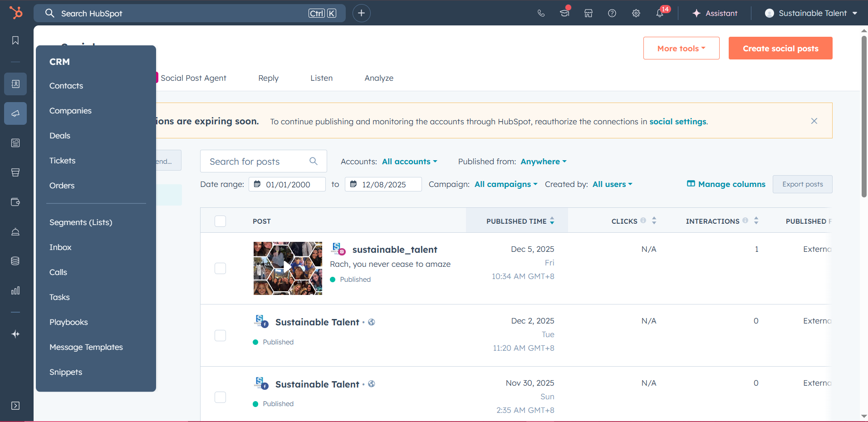Viewport: 868px width, 422px height.
Task: Open the Bookmarks icon in sidebar
Action: point(15,40)
